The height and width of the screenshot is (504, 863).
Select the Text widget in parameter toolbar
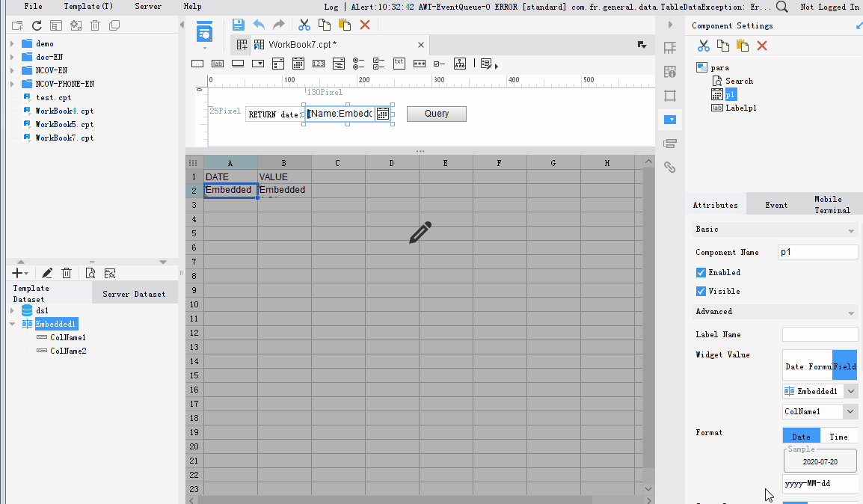point(197,64)
